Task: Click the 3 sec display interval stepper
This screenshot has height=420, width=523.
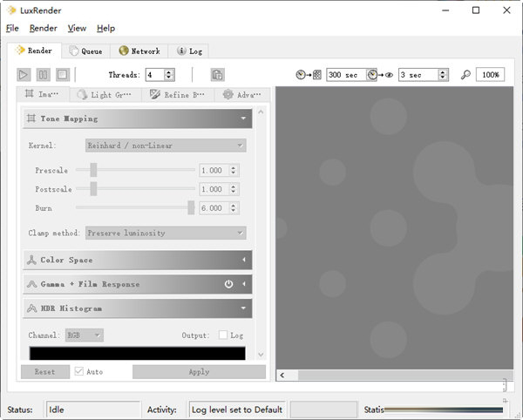Action: (443, 75)
